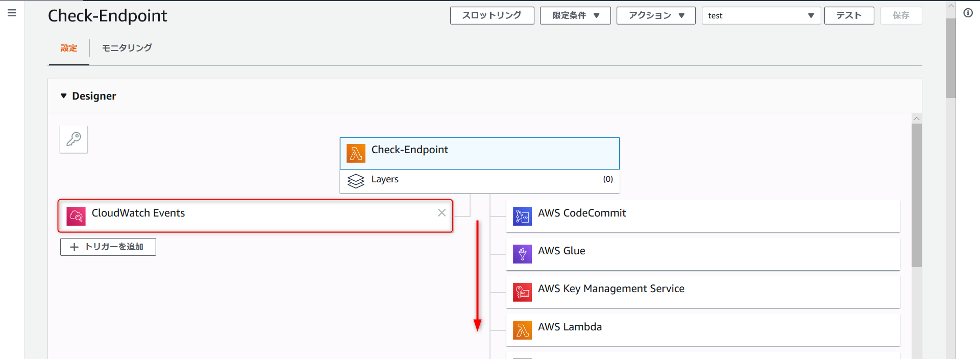Open the test event selector dropdown
Viewport: 980px width, 359px height.
(x=761, y=15)
